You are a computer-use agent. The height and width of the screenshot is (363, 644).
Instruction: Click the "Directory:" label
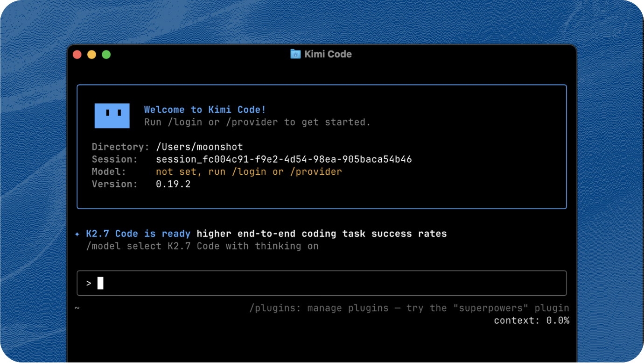pos(120,147)
